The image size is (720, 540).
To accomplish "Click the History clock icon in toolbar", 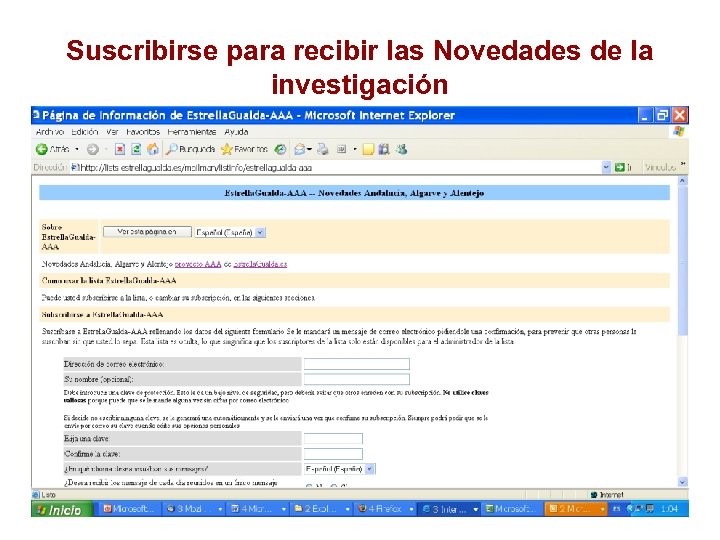I will (280, 149).
